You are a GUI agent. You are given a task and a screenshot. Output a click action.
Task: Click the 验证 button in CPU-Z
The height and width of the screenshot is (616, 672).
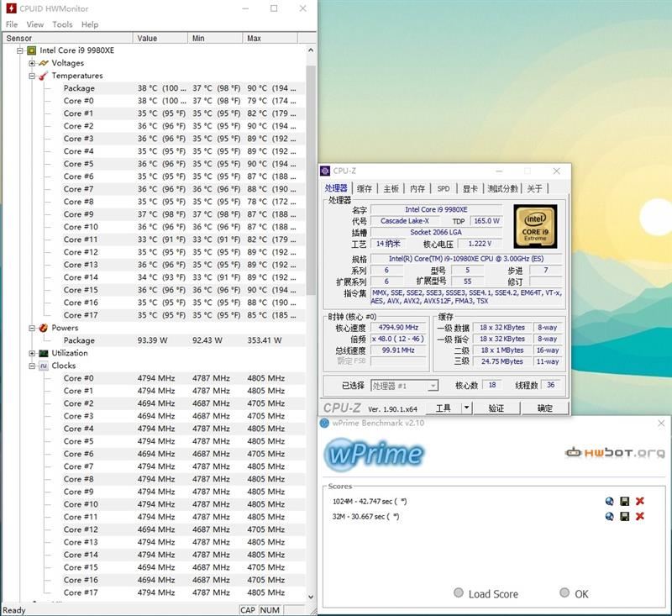tap(496, 408)
